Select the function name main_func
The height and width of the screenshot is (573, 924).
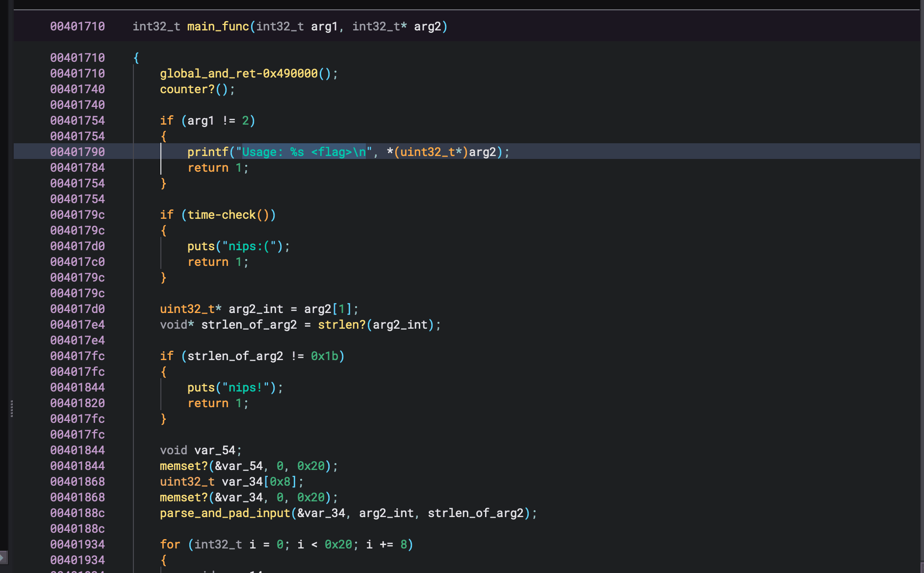point(217,26)
